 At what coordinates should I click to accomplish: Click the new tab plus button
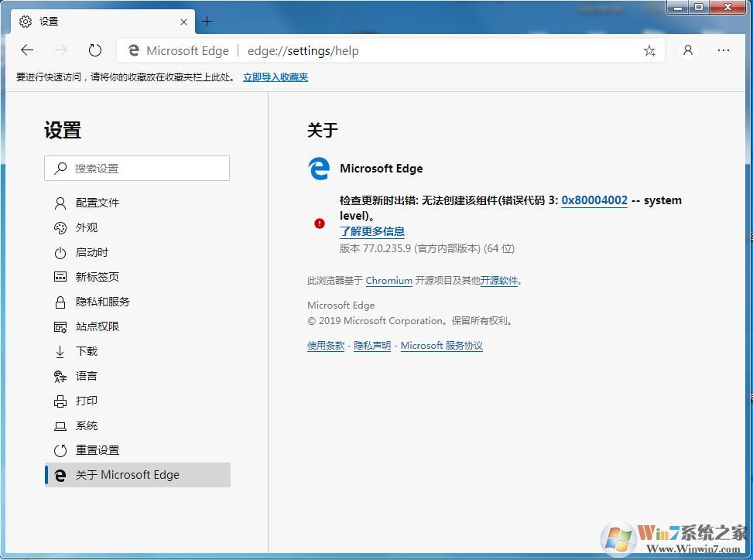point(207,22)
